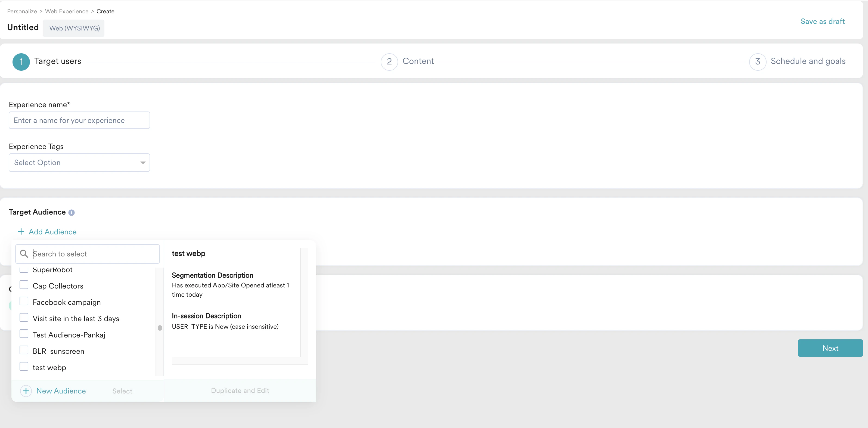Go to Personalize in the breadcrumb
The image size is (868, 428).
[21, 11]
